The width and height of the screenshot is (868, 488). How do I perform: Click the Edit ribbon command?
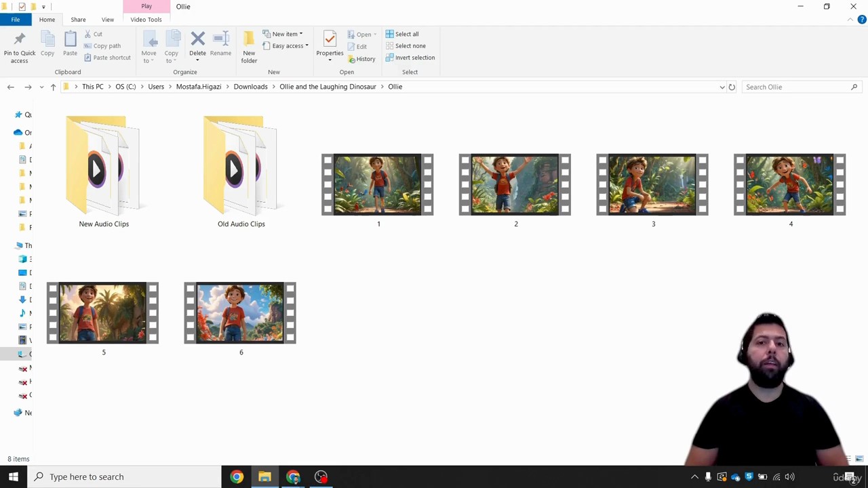tap(357, 47)
